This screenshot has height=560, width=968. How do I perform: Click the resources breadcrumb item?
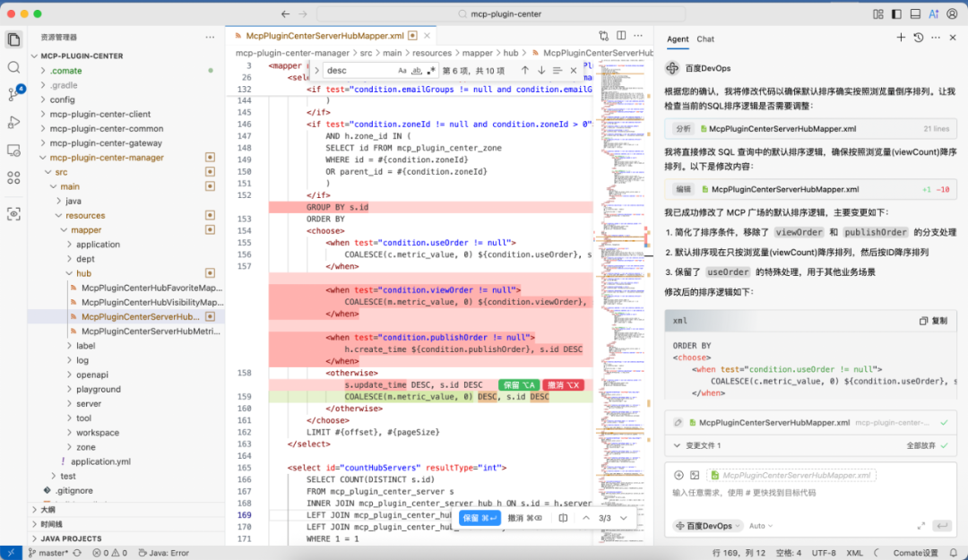(x=431, y=53)
